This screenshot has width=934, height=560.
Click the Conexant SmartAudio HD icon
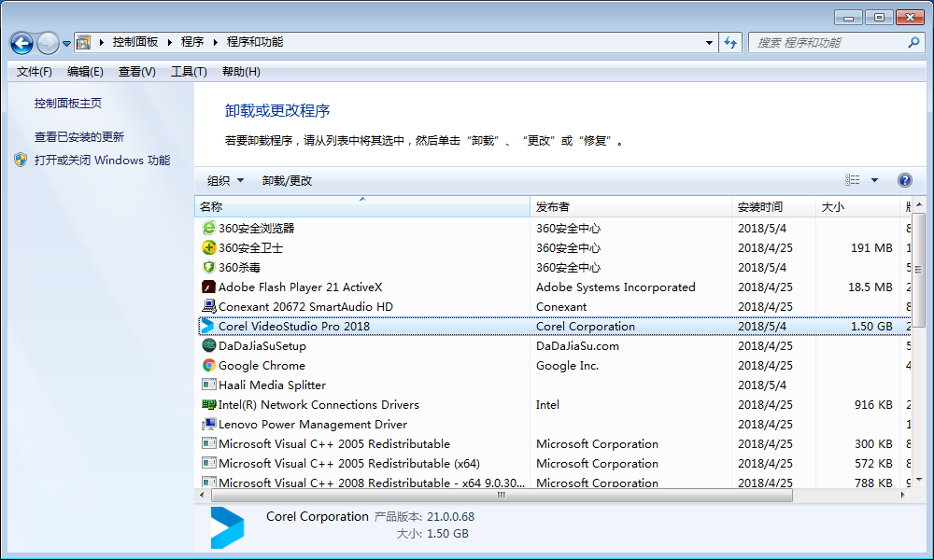208,306
